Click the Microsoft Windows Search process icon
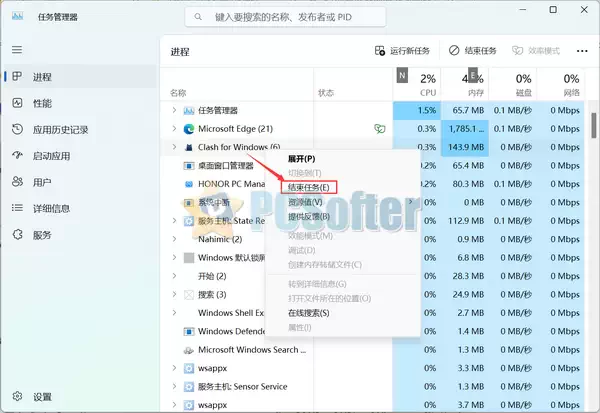 [189, 350]
